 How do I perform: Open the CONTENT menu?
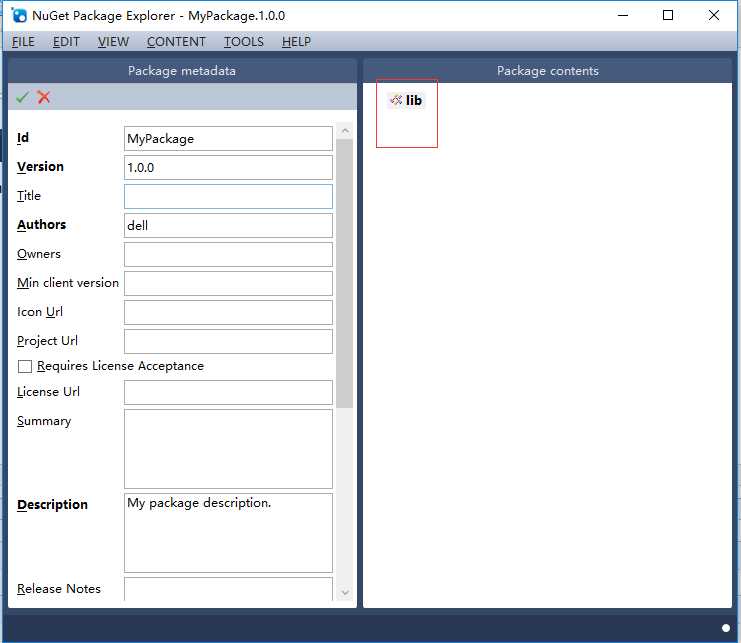click(x=176, y=42)
